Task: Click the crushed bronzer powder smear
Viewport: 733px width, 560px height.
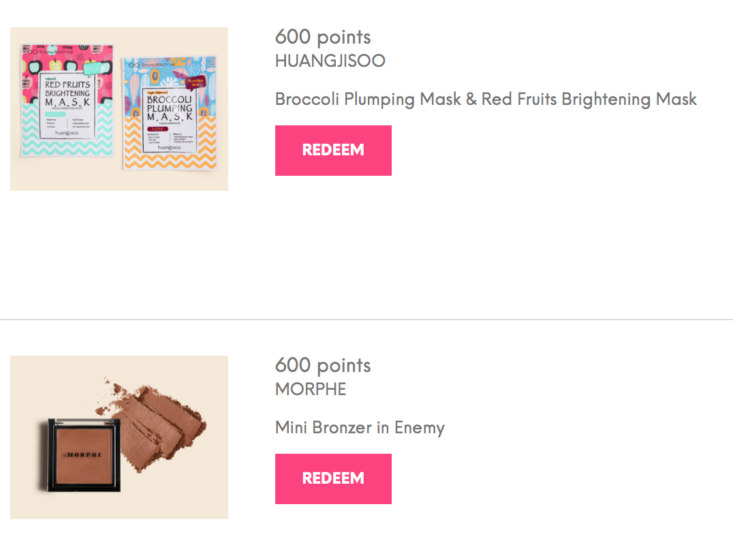Action: click(x=160, y=418)
